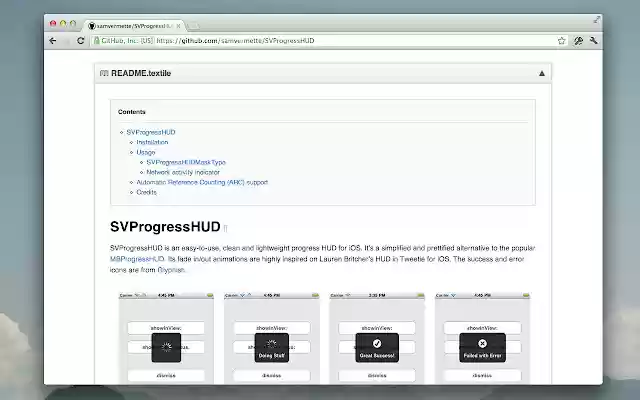Jump to the Usage section link
The width and height of the screenshot is (640, 400).
point(146,152)
